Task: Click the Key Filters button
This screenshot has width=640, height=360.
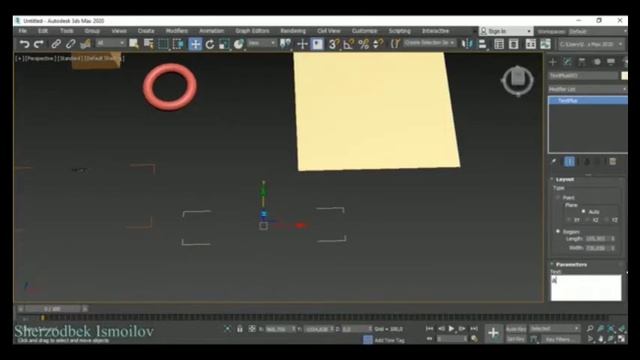Action: (560, 339)
